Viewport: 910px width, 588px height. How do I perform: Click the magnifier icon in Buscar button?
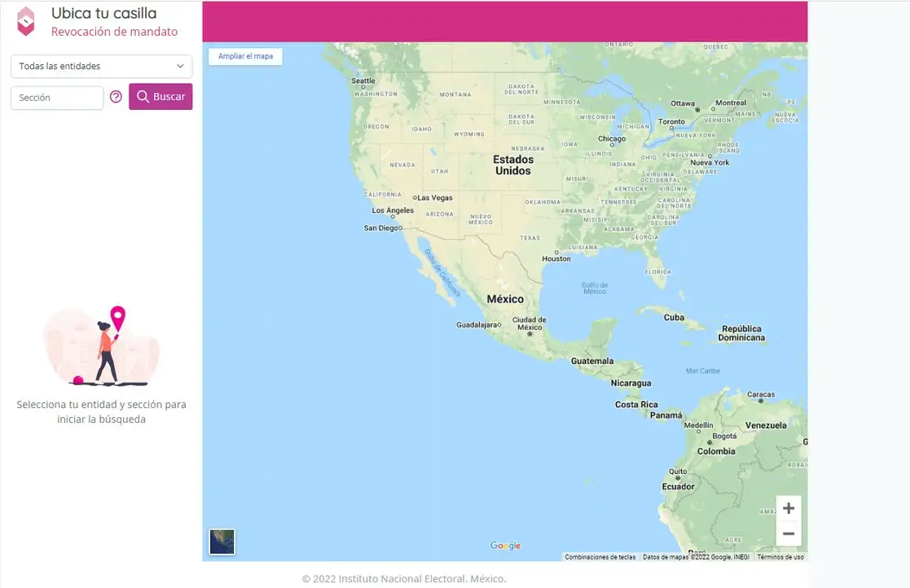pos(143,96)
